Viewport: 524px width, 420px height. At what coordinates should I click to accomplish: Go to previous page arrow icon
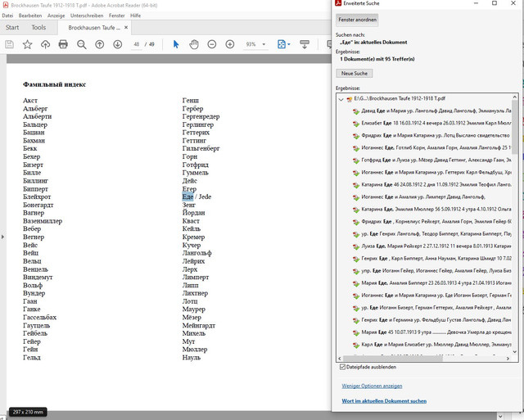100,44
